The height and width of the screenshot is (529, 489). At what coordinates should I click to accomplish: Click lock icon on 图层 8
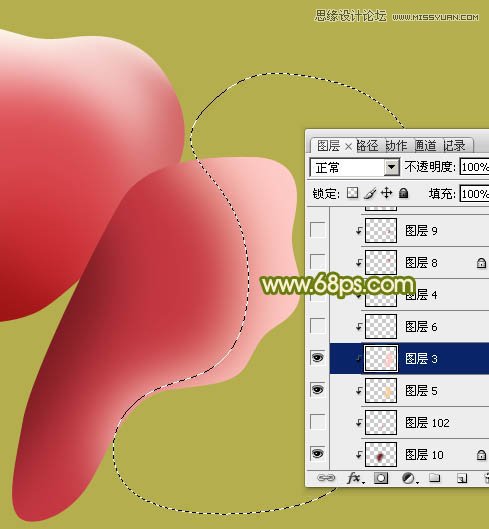click(x=481, y=263)
